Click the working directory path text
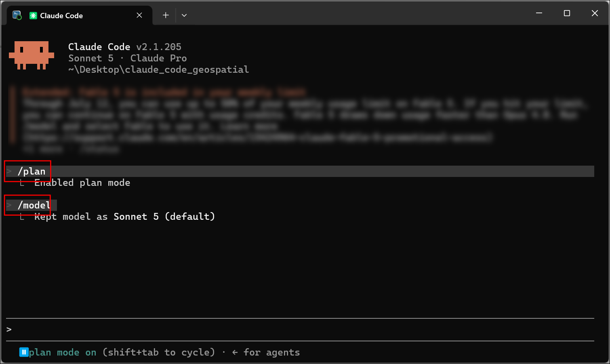This screenshot has width=610, height=364. point(158,69)
